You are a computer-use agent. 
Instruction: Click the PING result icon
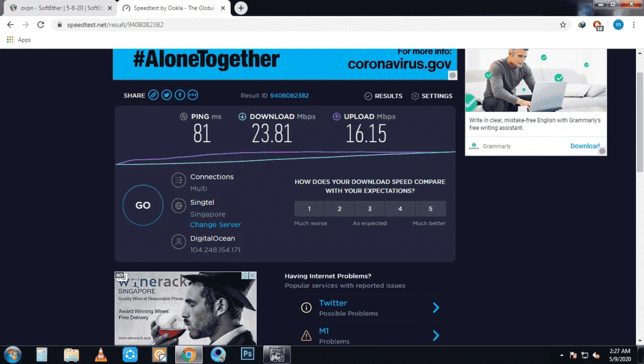pos(184,117)
